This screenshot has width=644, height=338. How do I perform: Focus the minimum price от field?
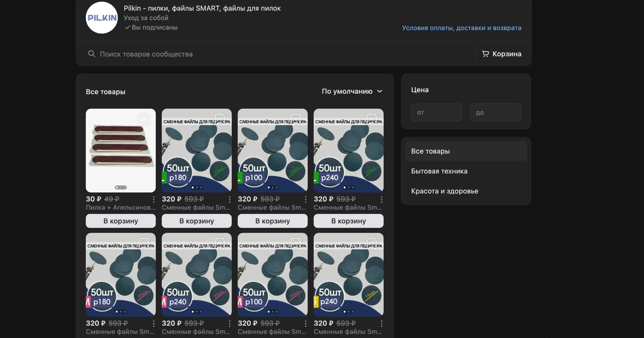point(436,112)
